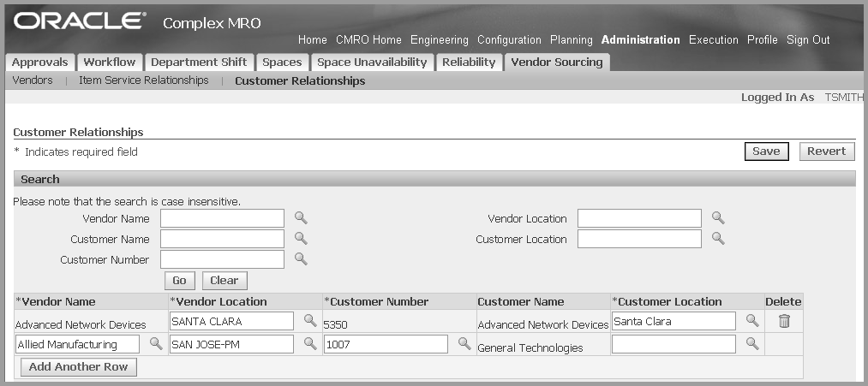This screenshot has height=386, width=868.
Task: Click Sign Out
Action: pos(808,40)
